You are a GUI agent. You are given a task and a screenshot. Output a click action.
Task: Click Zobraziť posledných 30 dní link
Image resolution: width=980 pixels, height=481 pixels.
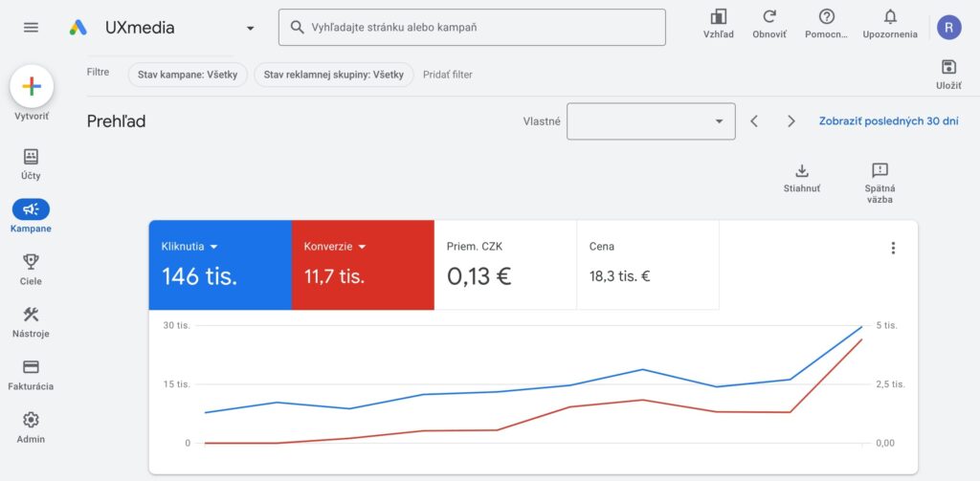click(888, 121)
